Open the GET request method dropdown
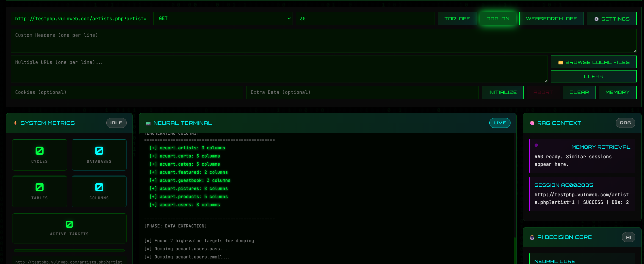644x264 pixels. (x=222, y=19)
